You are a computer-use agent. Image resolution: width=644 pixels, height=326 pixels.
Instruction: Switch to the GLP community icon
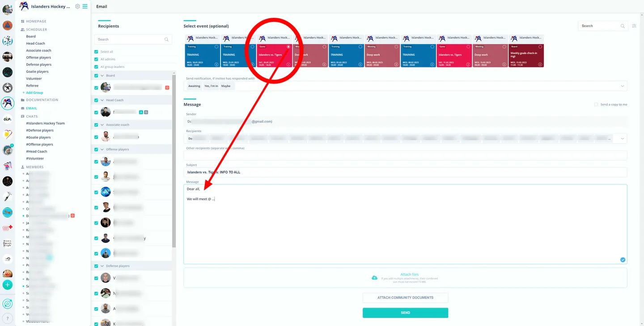pos(8,119)
